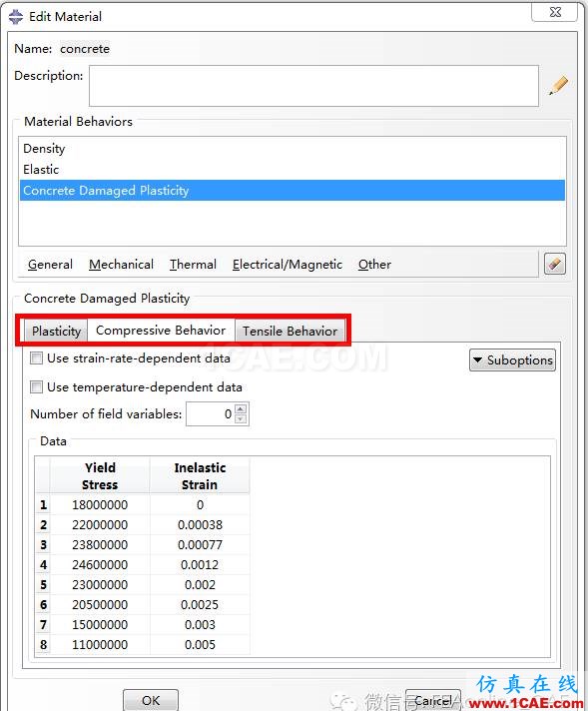Click the Abaqus icon in title bar
The width and height of the screenshot is (588, 711).
coord(16,17)
